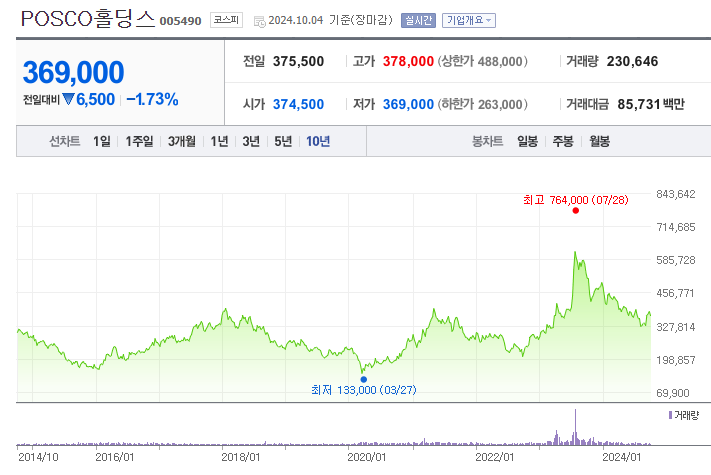Switch to 월봉 monthly candle chart
Screen dimensions: 711x475
point(599,141)
